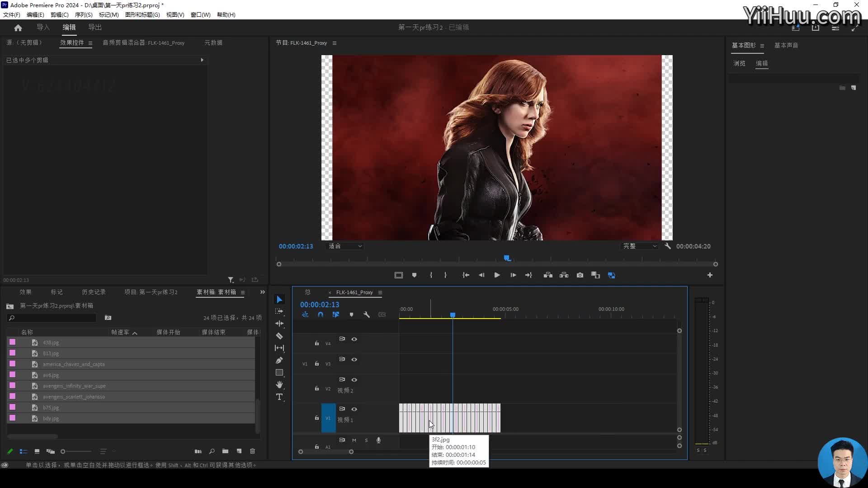The height and width of the screenshot is (488, 868).
Task: Add a marker in the timeline header
Action: pos(351,314)
